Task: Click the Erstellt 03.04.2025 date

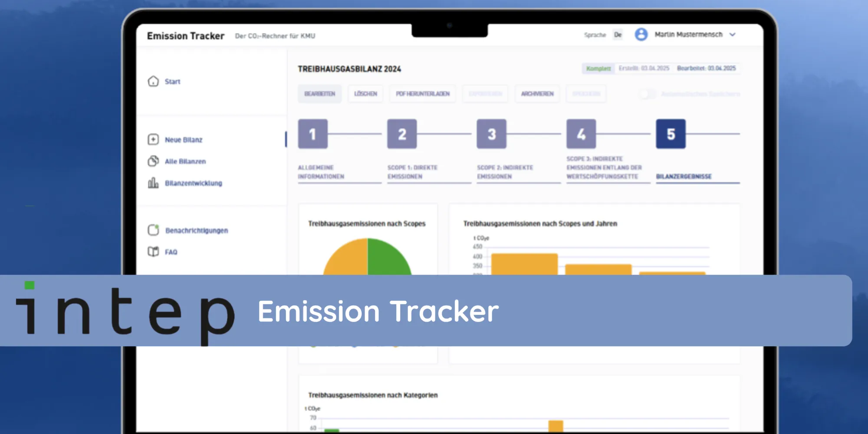Action: [644, 68]
